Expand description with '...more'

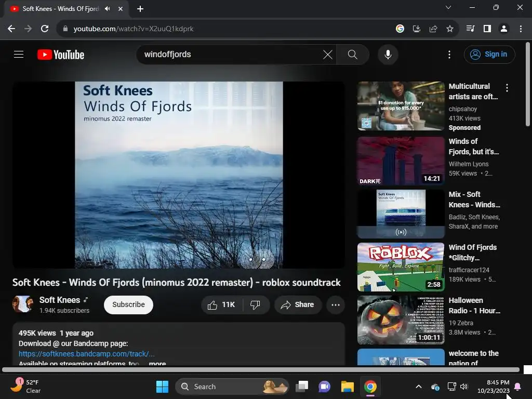[157, 363]
